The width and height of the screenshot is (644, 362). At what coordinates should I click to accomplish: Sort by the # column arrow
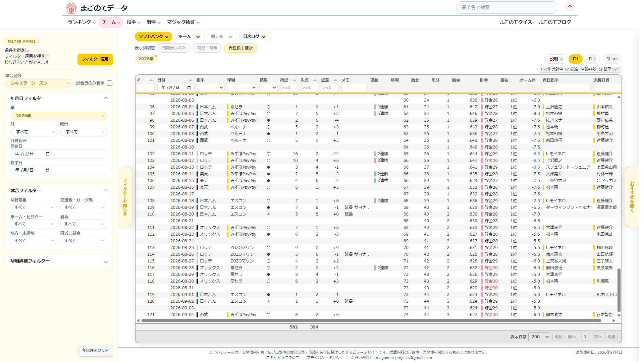point(151,80)
